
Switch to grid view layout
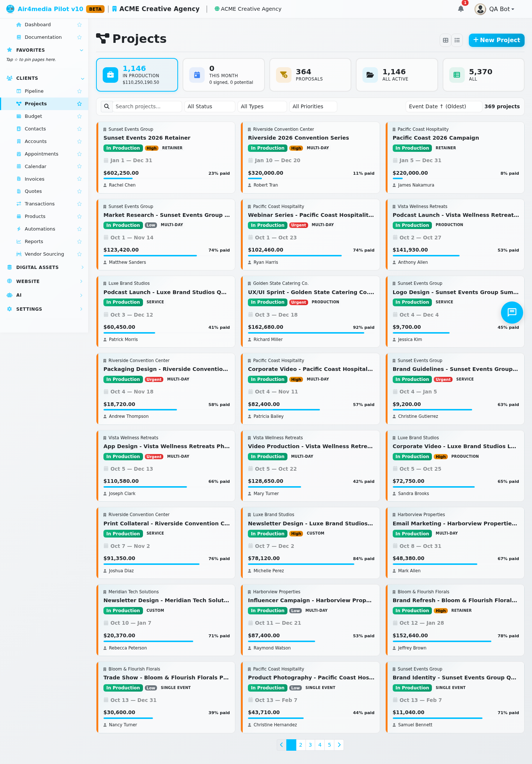click(x=446, y=40)
